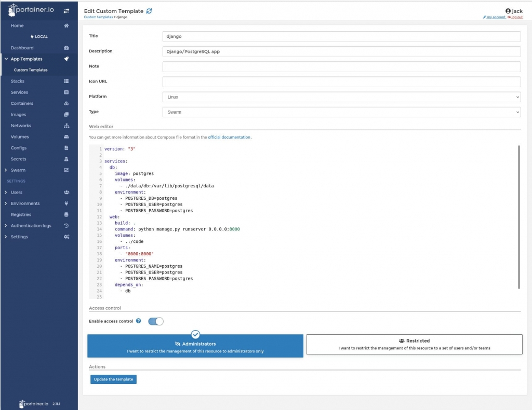The image size is (532, 410).
Task: Go to Configs in the sidebar
Action: [19, 148]
